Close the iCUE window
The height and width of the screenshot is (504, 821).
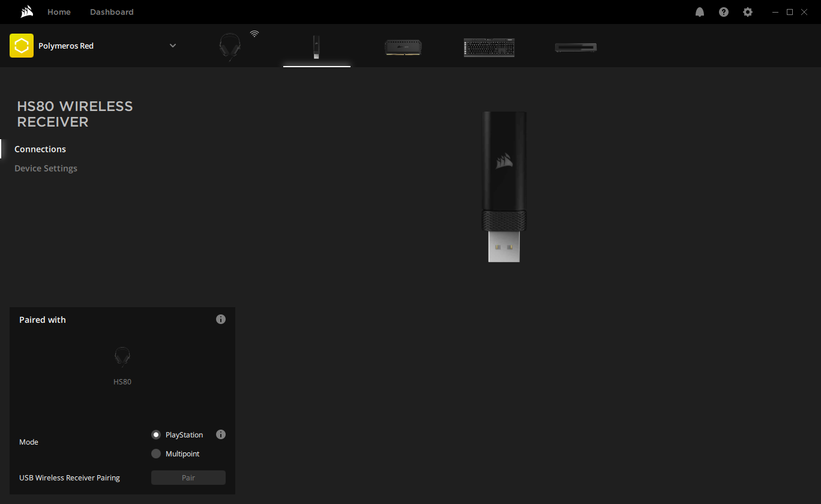[x=804, y=12]
